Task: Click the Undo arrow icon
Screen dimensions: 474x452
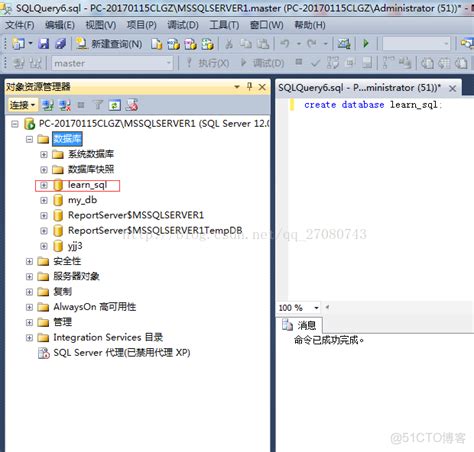Action: pos(285,43)
